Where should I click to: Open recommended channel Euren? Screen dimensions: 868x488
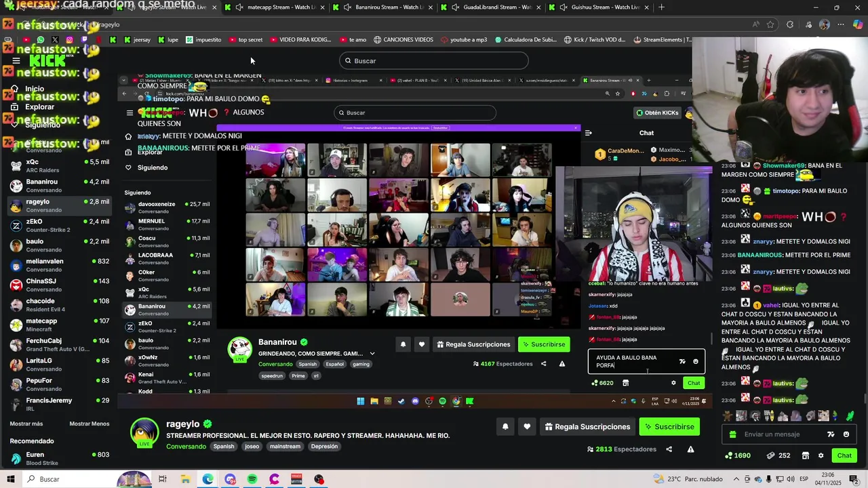click(60, 458)
